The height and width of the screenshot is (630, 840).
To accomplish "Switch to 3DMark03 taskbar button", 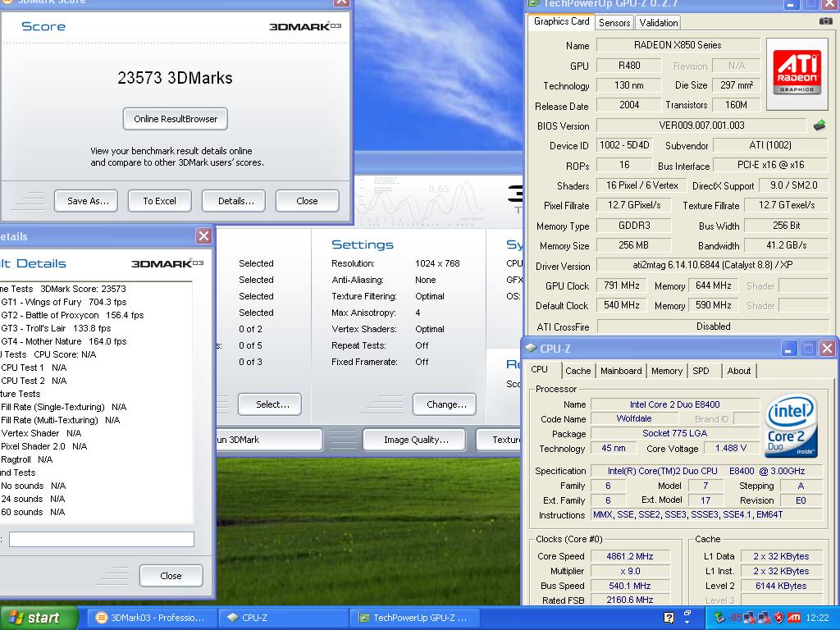I will 151,618.
